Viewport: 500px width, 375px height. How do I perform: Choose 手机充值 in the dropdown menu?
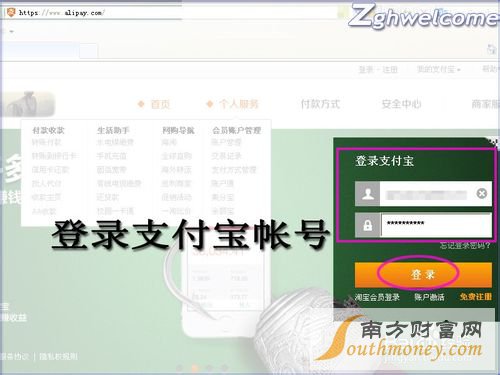[x=111, y=156]
